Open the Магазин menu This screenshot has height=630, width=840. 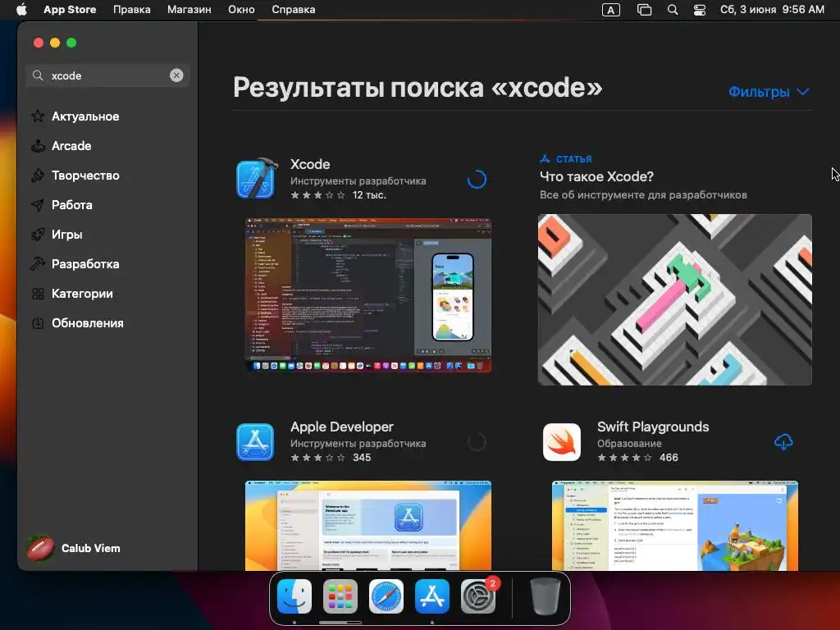189,10
